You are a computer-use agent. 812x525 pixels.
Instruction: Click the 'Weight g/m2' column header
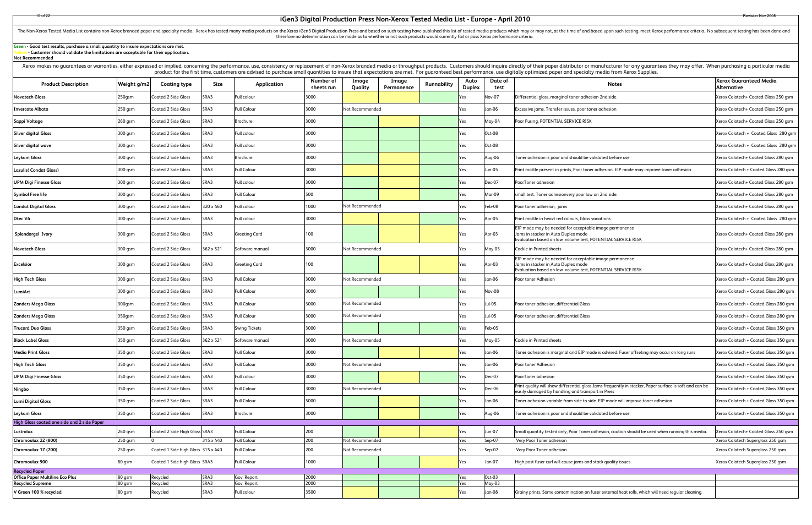pyautogui.click(x=133, y=84)
